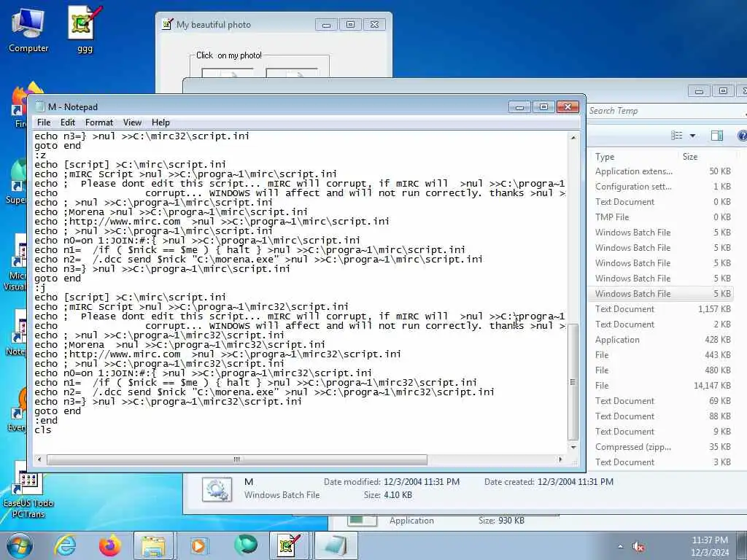Open the Windows Start menu orb

[x=19, y=545]
